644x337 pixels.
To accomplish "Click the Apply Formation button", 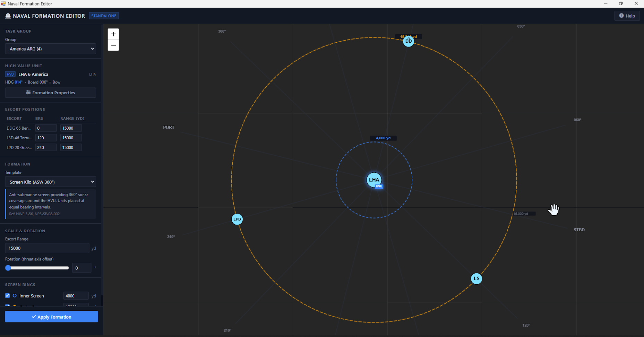I will click(x=52, y=317).
